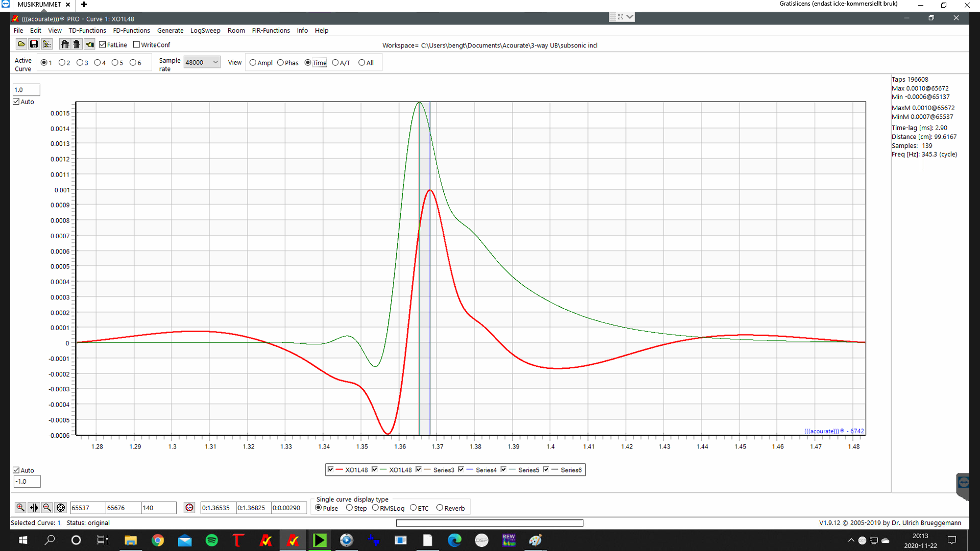Expand the remote session toolbar chevron

[630, 17]
